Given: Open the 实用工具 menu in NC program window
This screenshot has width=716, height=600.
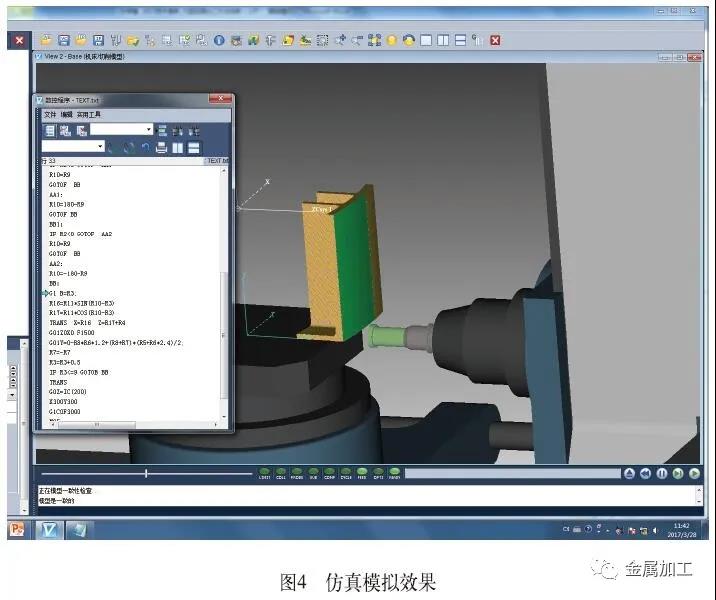Looking at the screenshot, I should pyautogui.click(x=89, y=115).
